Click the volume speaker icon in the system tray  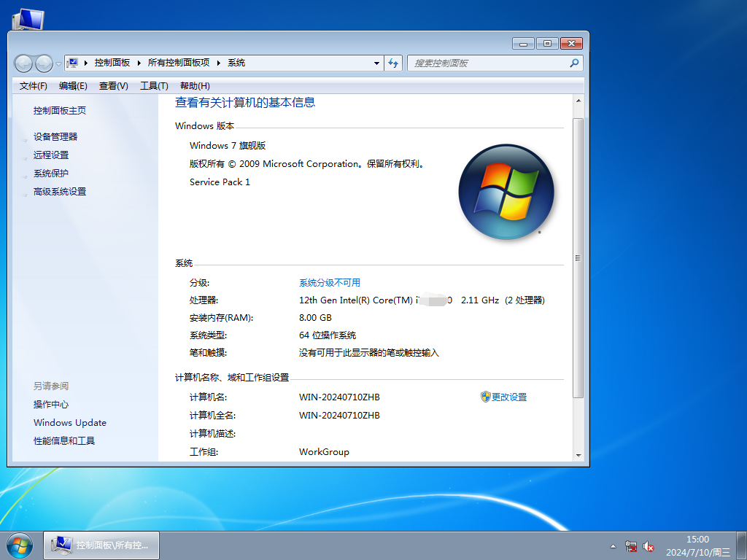click(x=649, y=546)
